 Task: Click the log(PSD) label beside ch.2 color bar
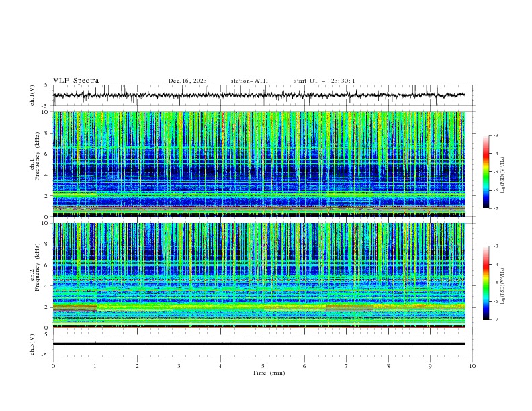(x=503, y=286)
